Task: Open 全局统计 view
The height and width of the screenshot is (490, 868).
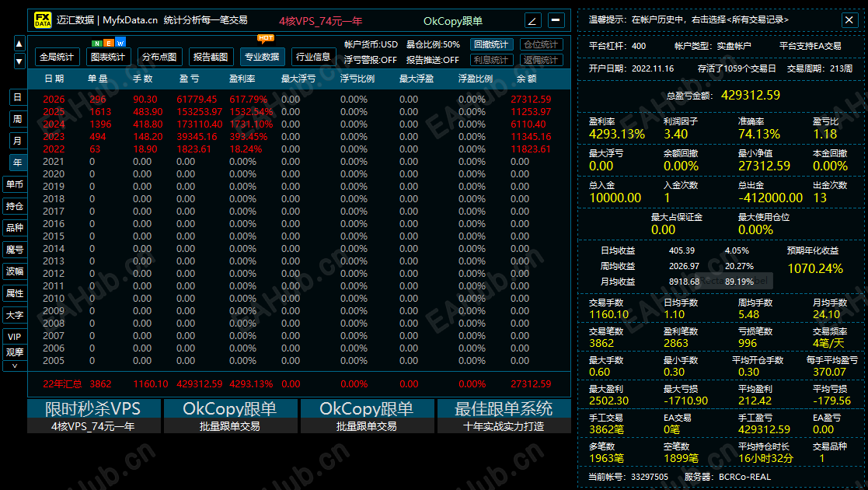Action: click(57, 57)
